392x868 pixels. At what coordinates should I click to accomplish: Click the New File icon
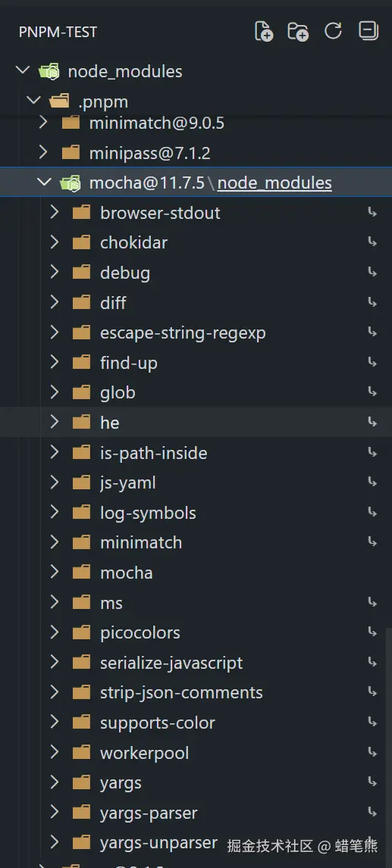coord(264,32)
